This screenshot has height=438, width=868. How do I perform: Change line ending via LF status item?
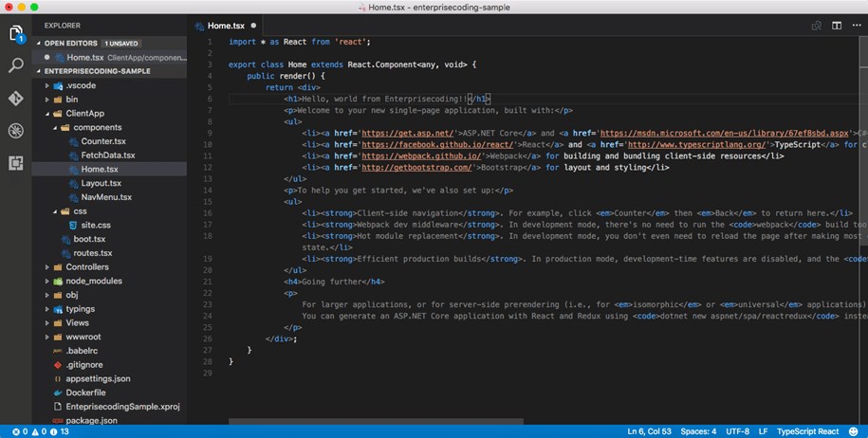coord(763,431)
